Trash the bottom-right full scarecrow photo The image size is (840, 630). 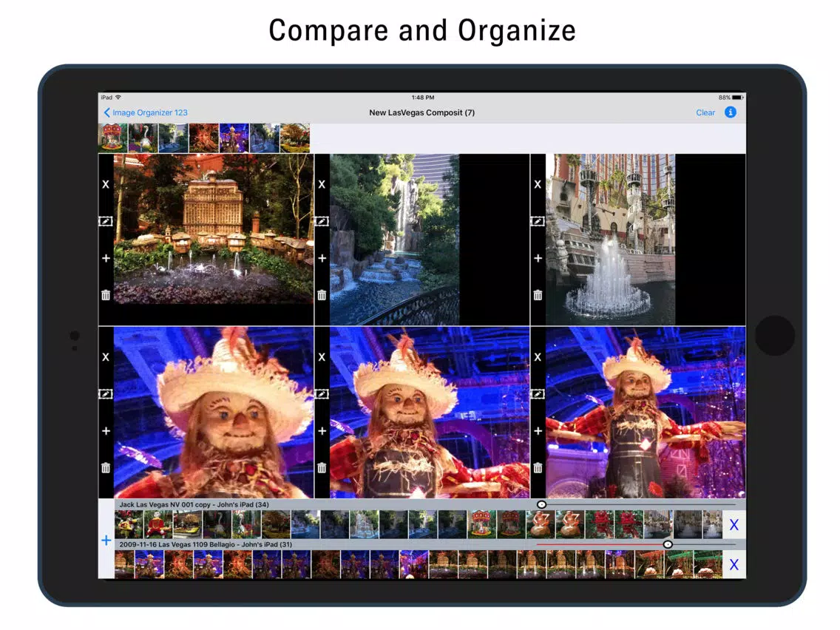(538, 468)
